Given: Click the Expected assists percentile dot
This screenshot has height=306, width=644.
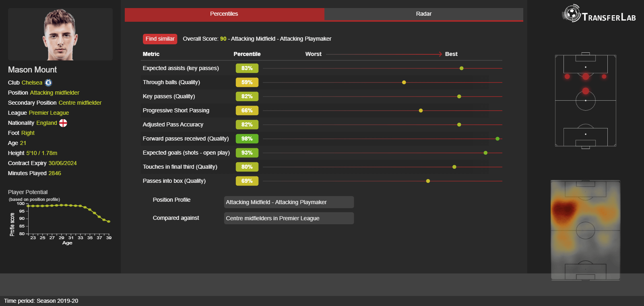Looking at the screenshot, I should click(462, 68).
